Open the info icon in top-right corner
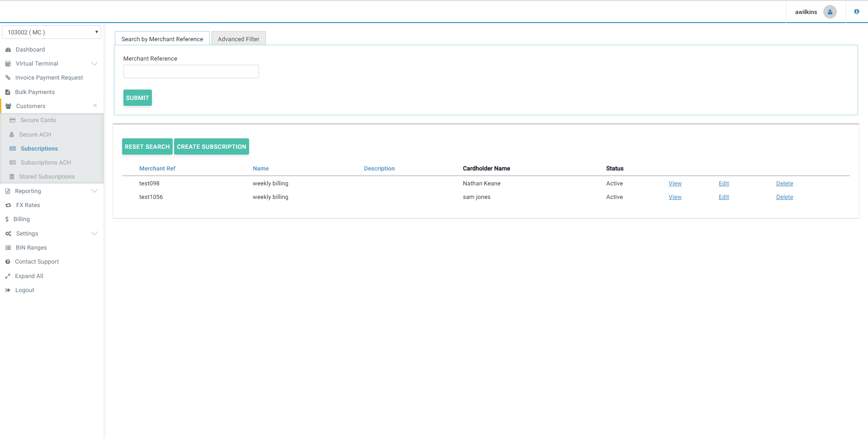The height and width of the screenshot is (439, 868). click(x=856, y=12)
